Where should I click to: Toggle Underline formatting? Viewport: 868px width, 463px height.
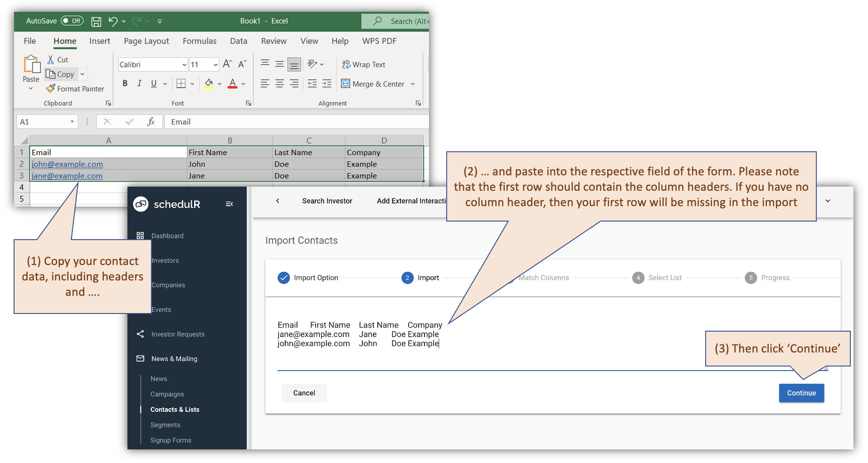pyautogui.click(x=153, y=83)
